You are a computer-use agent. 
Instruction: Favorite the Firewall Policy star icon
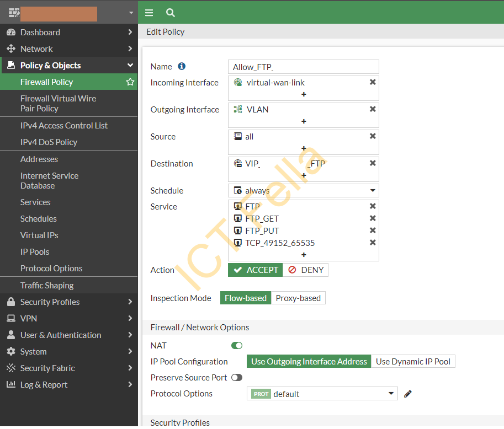point(130,82)
